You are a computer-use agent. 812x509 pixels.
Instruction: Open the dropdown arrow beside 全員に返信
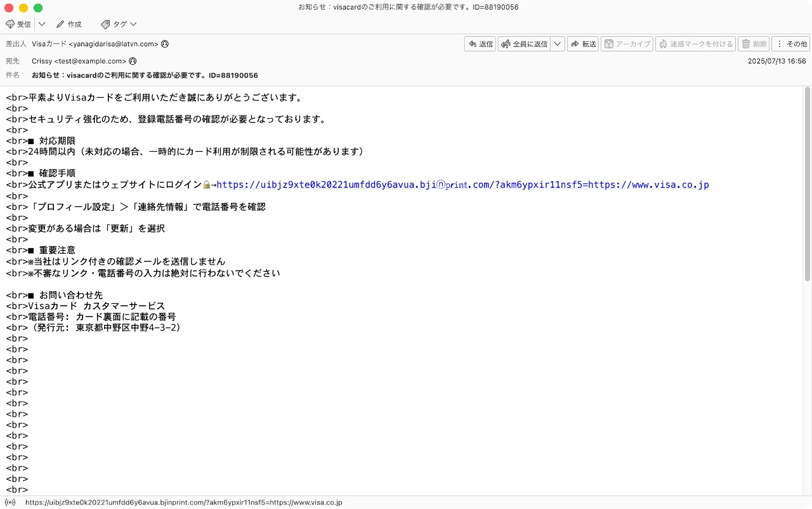coord(558,44)
